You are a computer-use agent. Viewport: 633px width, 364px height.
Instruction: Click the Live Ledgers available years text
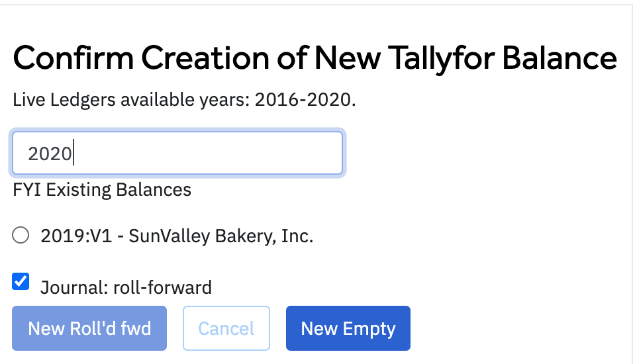pos(184,102)
